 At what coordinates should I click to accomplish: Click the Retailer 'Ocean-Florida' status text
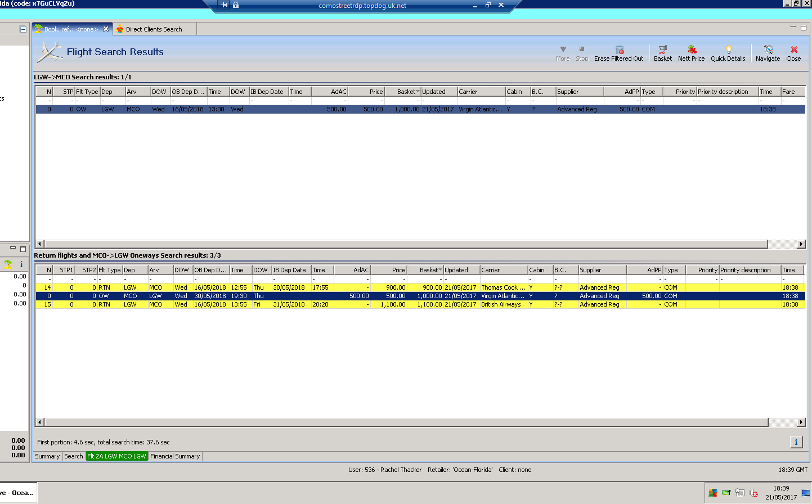[x=460, y=470]
